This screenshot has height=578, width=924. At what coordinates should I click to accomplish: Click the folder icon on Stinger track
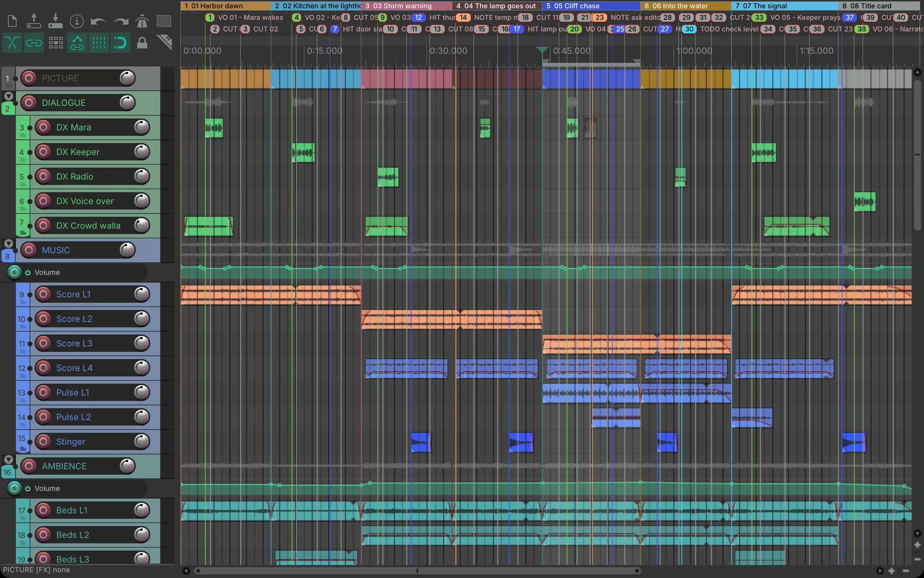pos(22,448)
